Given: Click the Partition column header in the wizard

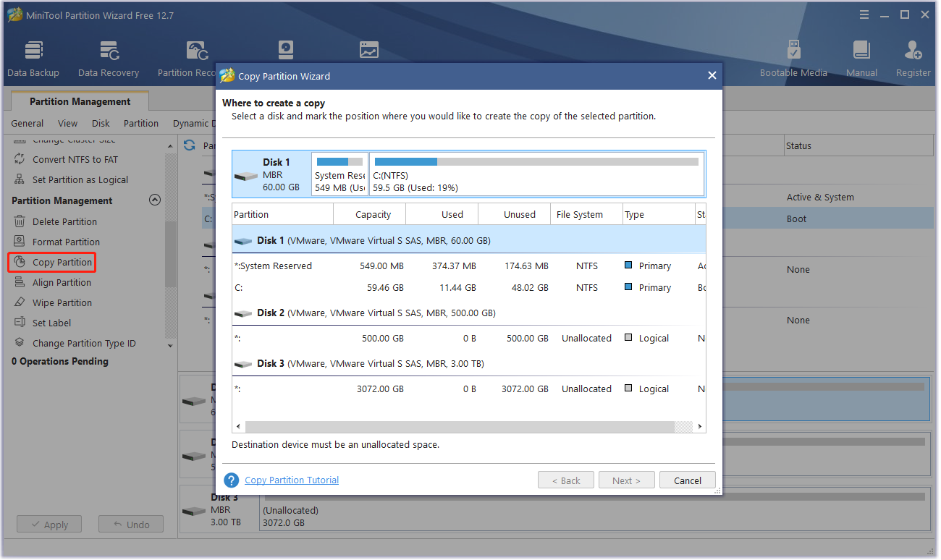Looking at the screenshot, I should (x=283, y=214).
